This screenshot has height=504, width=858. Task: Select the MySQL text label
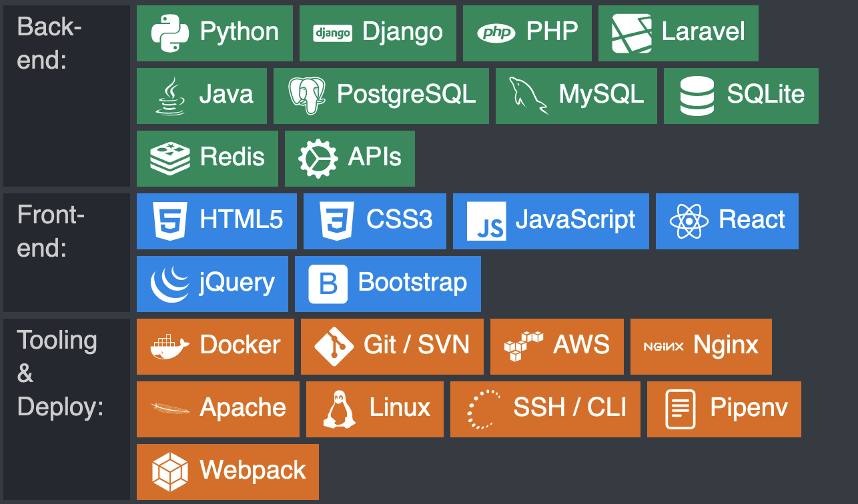[x=601, y=95]
